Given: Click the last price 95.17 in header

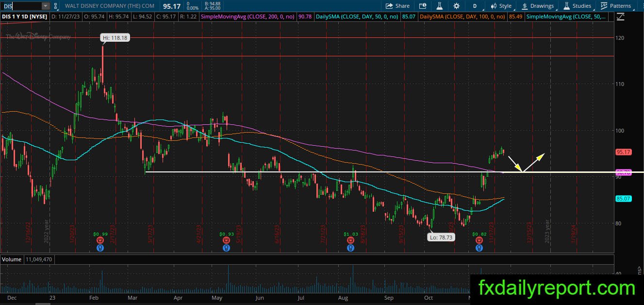Looking at the screenshot, I should point(172,6).
